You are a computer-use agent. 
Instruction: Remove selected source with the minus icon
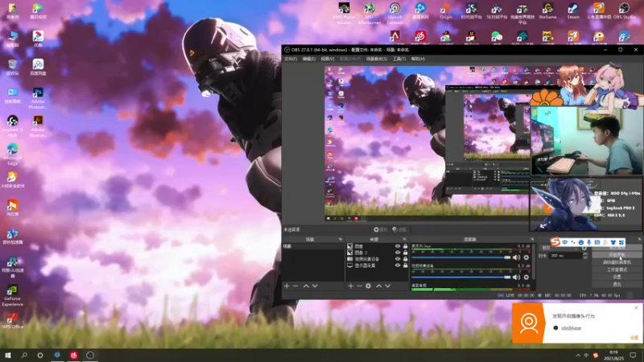tap(359, 286)
